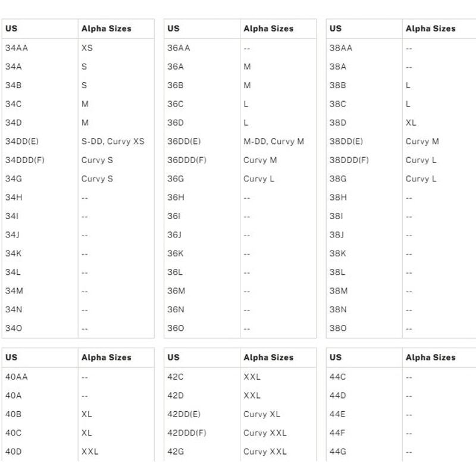
Task: Click the XS alpha size cell
Action: (x=87, y=48)
